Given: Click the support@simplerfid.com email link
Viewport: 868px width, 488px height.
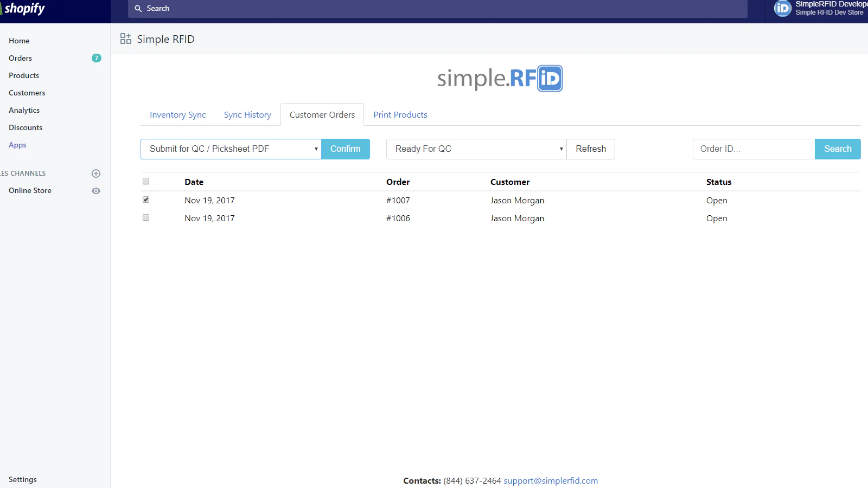Looking at the screenshot, I should 551,481.
